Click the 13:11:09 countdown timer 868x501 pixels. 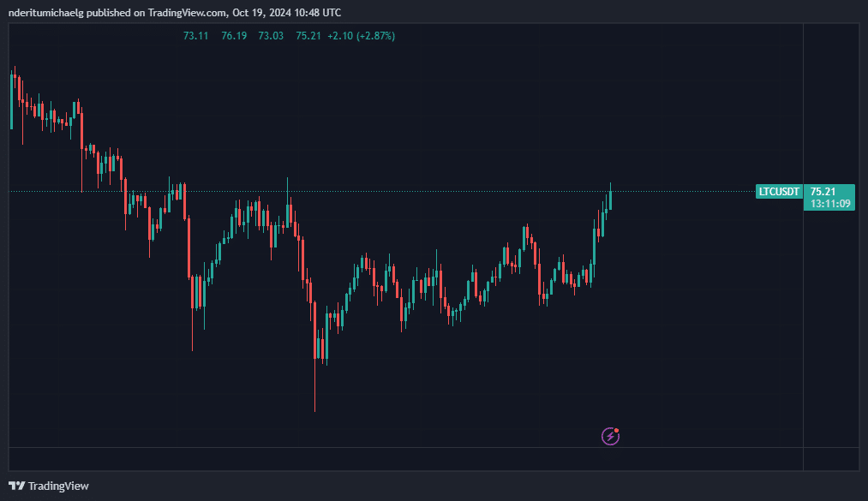click(830, 204)
